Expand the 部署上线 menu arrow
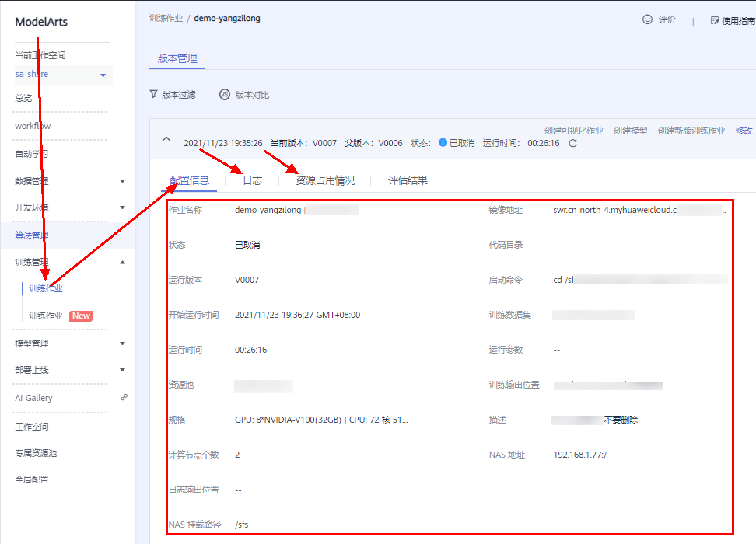 [122, 370]
